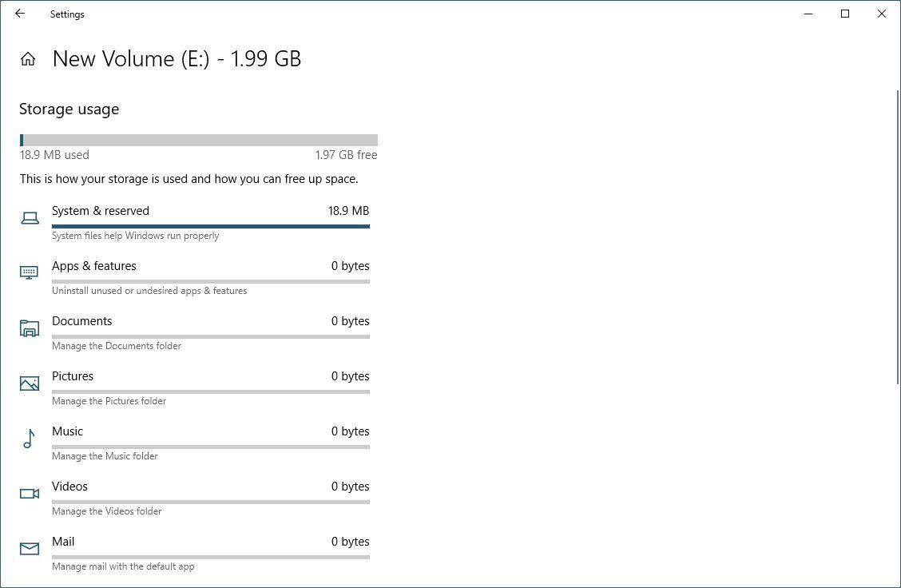Screen dimensions: 901x588
Task: Open Apps & features storage details
Action: [94, 266]
